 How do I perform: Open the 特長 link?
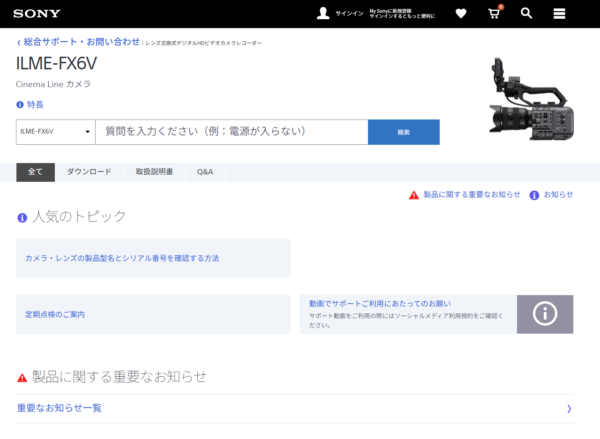coord(35,104)
